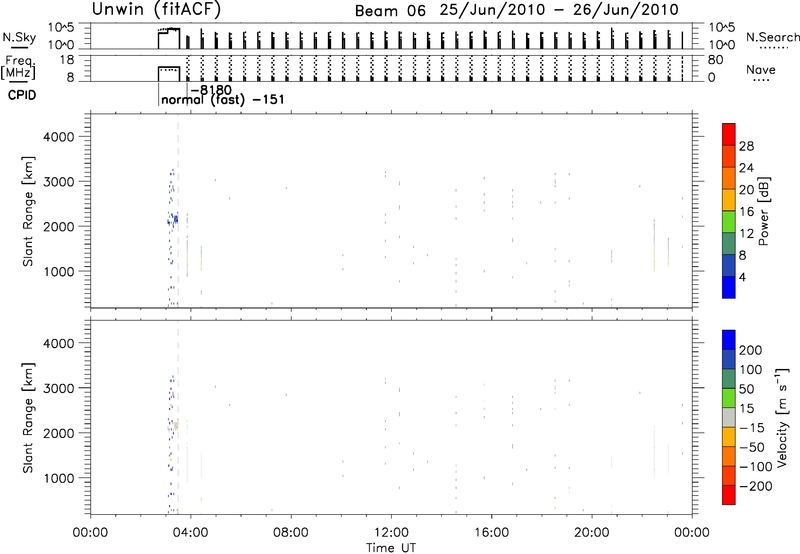Pick the bright blue Power segment below 4

point(729,287)
